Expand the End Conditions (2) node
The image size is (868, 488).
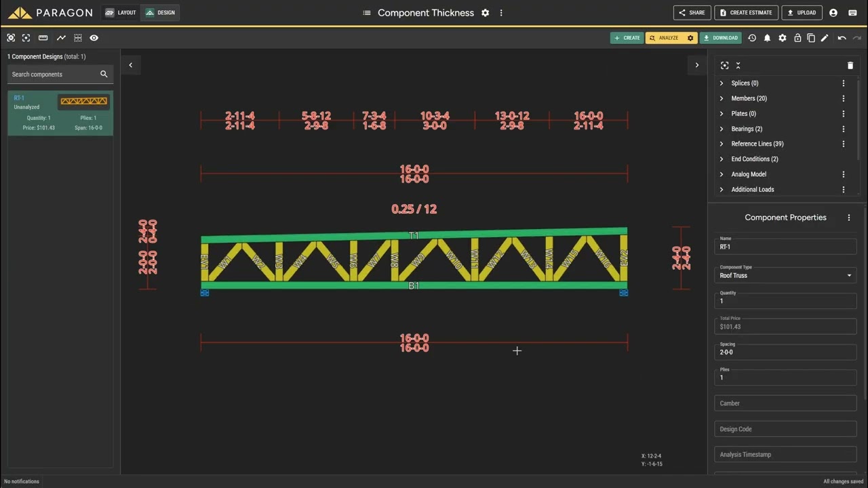click(x=722, y=159)
